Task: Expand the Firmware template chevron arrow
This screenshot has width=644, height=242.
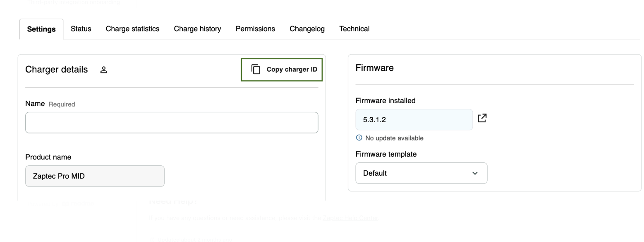Action: (475, 173)
